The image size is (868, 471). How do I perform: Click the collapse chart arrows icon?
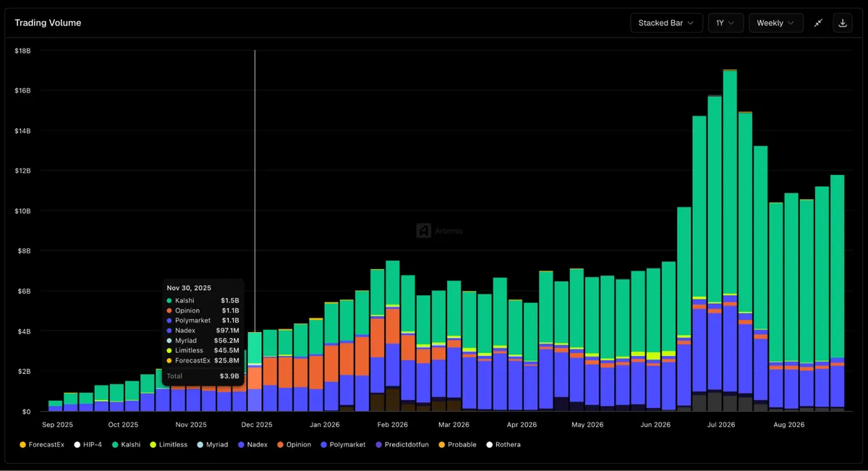point(818,23)
